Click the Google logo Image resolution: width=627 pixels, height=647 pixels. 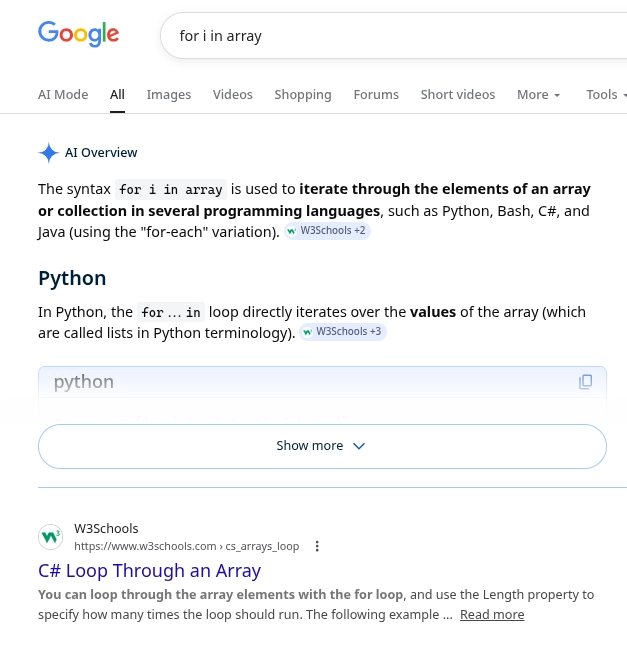78,34
